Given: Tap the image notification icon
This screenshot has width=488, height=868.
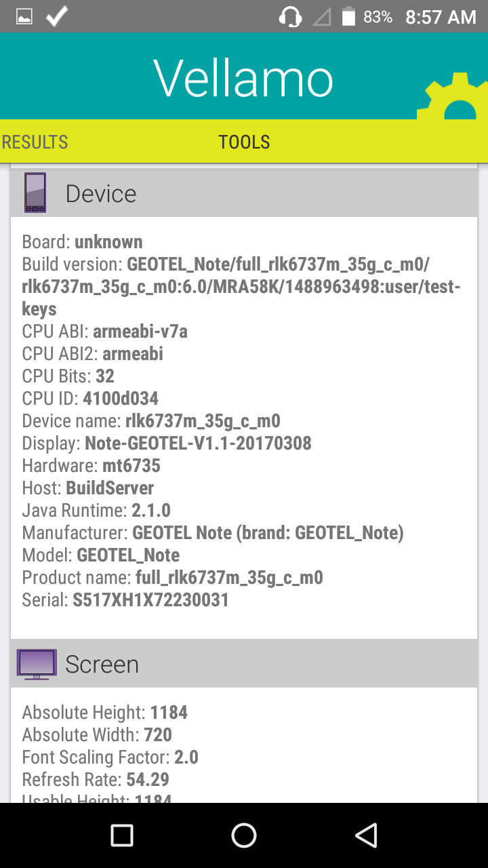Looking at the screenshot, I should pyautogui.click(x=24, y=17).
